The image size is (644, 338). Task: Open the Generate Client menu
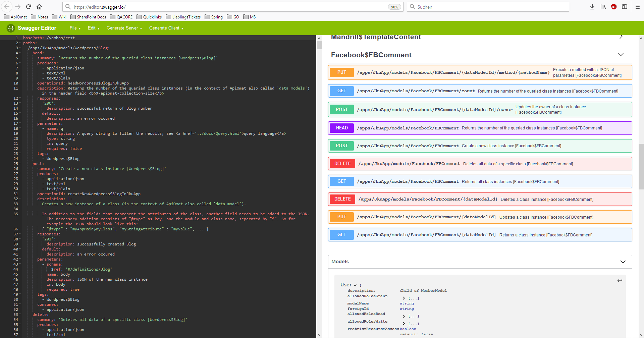[166, 28]
